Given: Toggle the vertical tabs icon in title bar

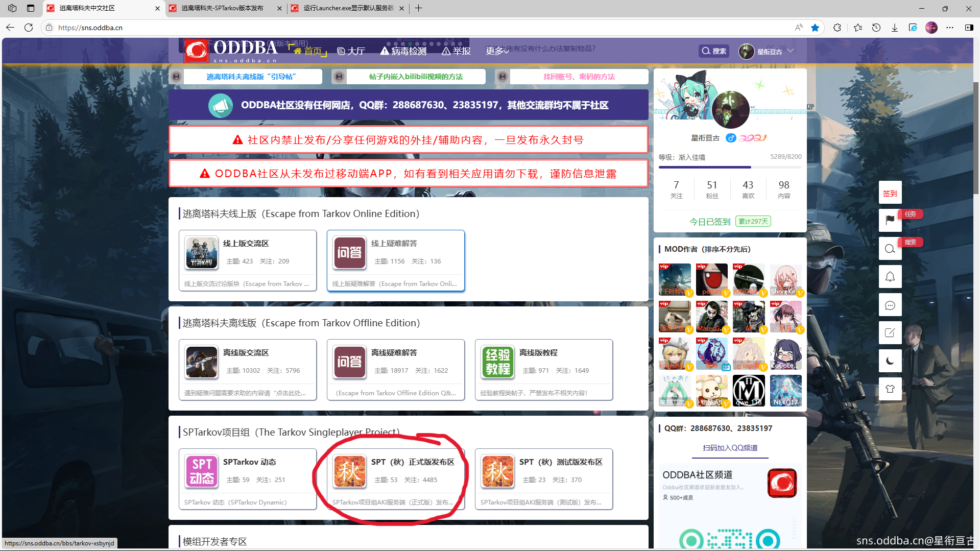Looking at the screenshot, I should pyautogui.click(x=31, y=8).
